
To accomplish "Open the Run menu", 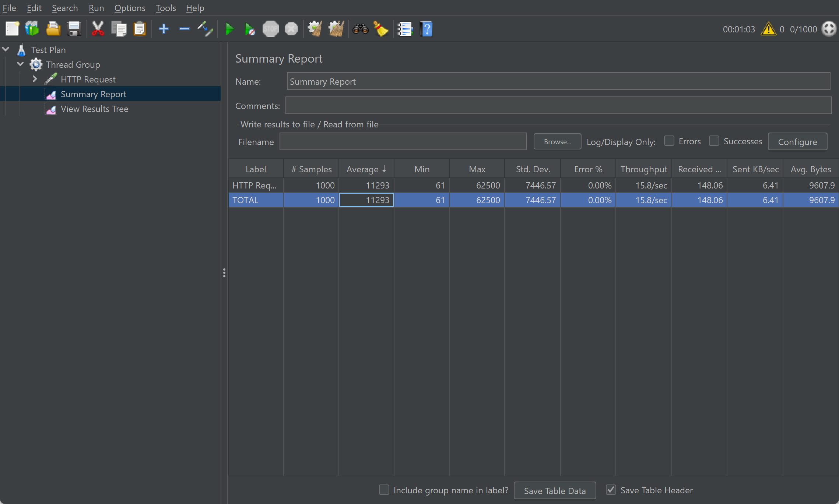I will (x=96, y=8).
